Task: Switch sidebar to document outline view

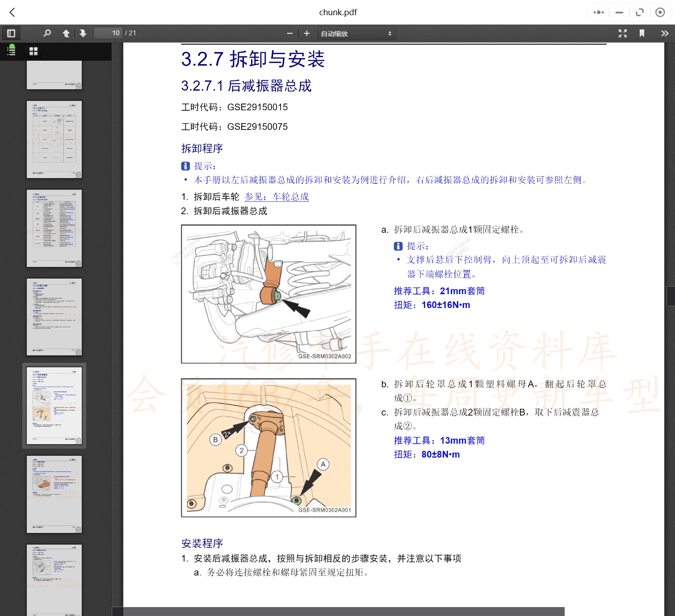Action: coord(11,51)
